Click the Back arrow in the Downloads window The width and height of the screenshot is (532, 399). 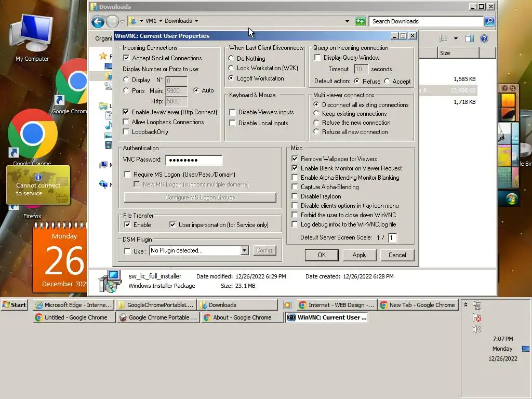pyautogui.click(x=98, y=22)
